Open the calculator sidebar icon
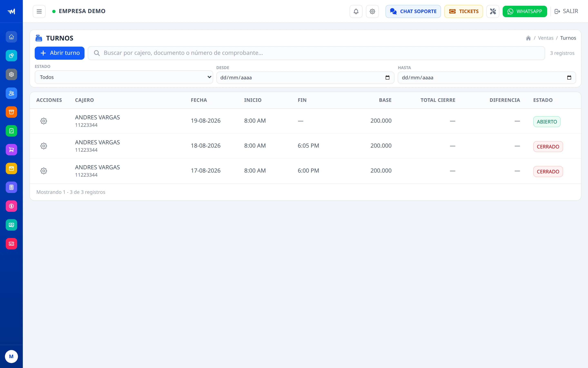The height and width of the screenshot is (368, 588). (x=11, y=187)
